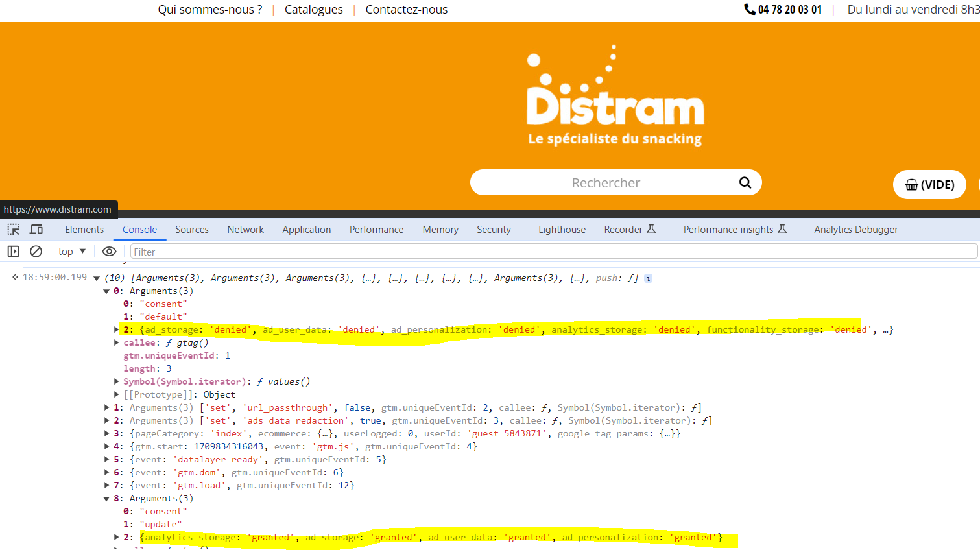Click the Le spécialiste du snacking tagline
Image resolution: width=980 pixels, height=550 pixels.
pyautogui.click(x=615, y=139)
